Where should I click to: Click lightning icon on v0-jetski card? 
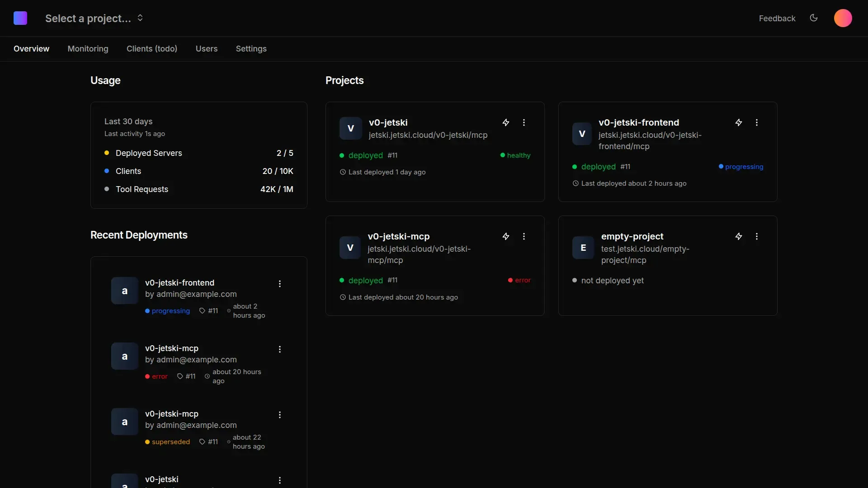506,122
